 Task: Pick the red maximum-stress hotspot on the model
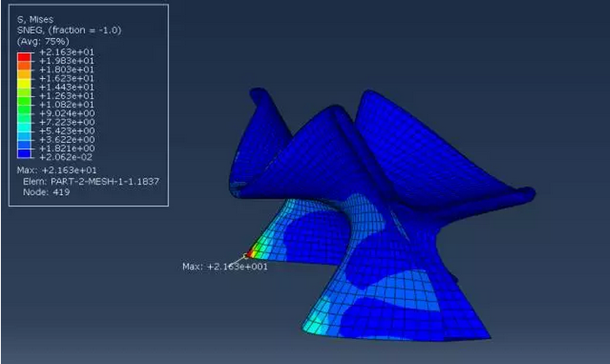click(249, 254)
